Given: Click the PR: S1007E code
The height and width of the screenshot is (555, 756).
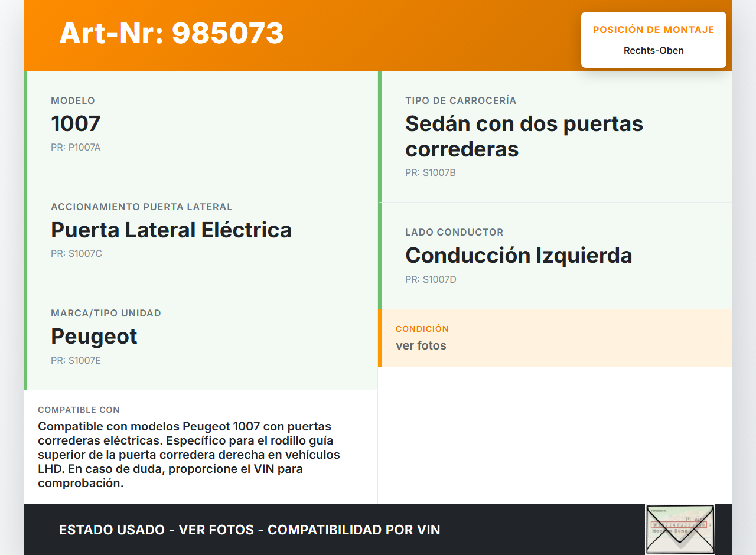Looking at the screenshot, I should (x=76, y=361).
